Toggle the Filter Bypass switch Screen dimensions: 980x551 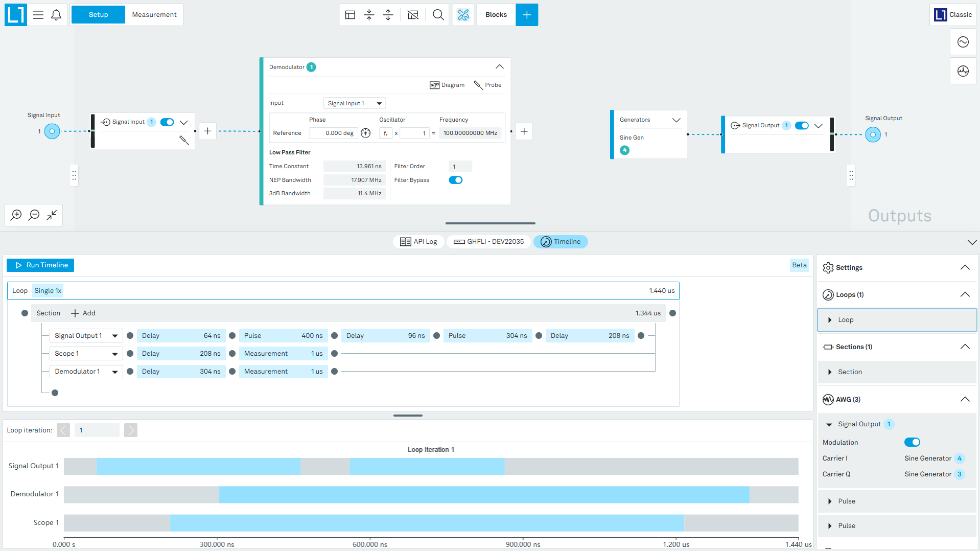(455, 180)
